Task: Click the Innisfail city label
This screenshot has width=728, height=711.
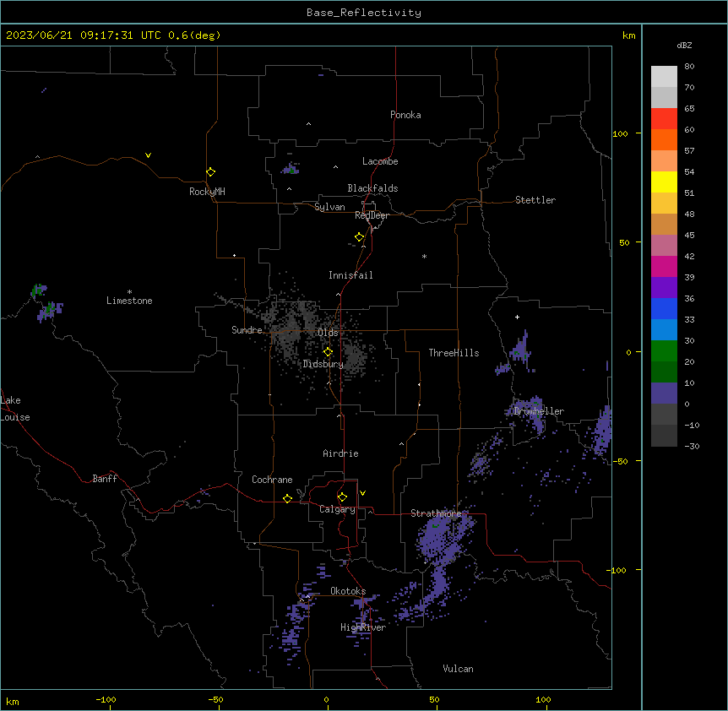Action: pos(350,275)
